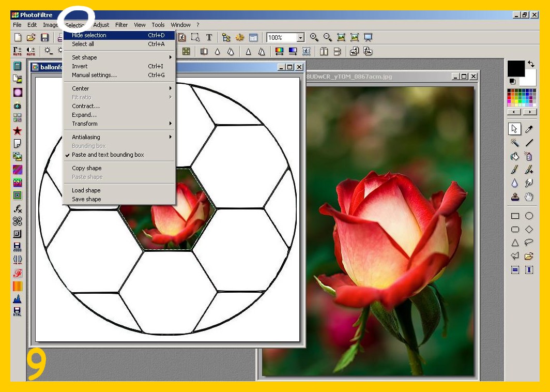Select the Paint Bucket fill tool

click(515, 156)
